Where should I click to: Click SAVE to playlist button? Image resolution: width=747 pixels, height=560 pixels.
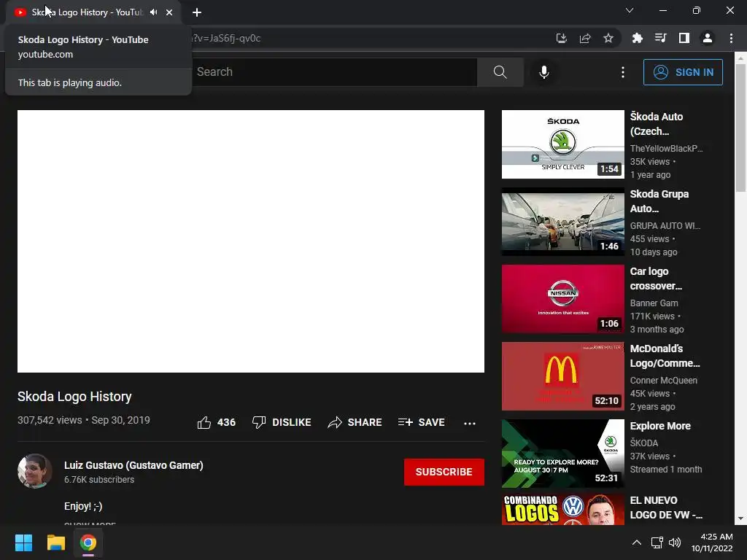click(421, 422)
